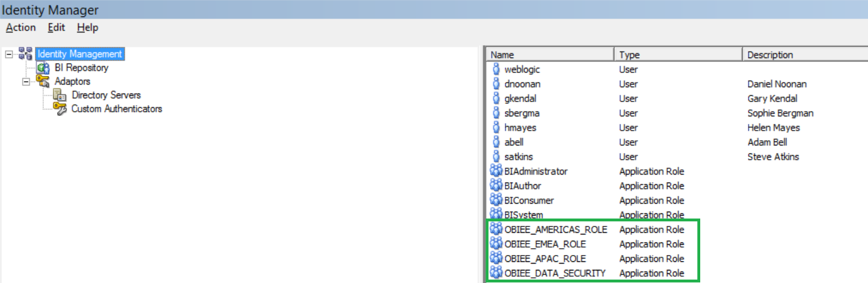Click the OBIEE_APAC_ROLE group icon
This screenshot has height=283, width=868.
tap(496, 258)
